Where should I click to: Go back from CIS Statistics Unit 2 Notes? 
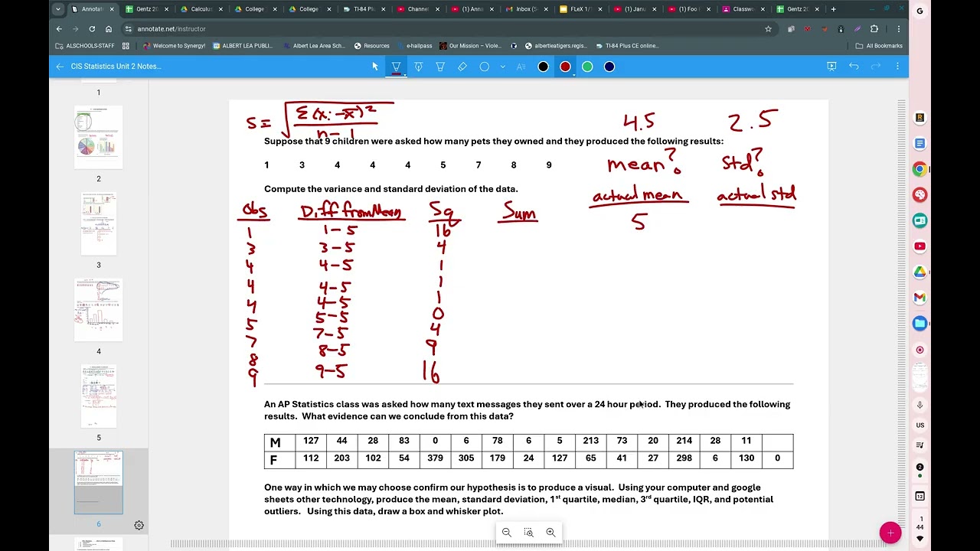(60, 67)
